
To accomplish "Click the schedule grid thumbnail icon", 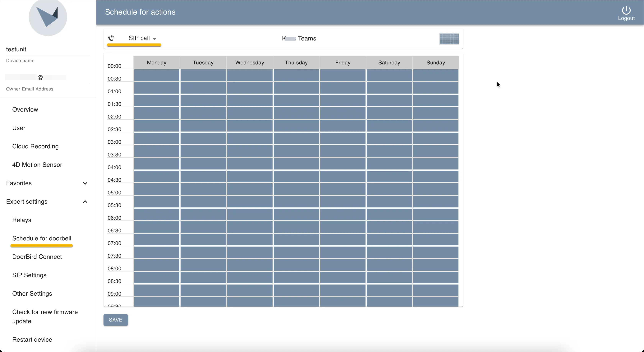I will pyautogui.click(x=449, y=39).
